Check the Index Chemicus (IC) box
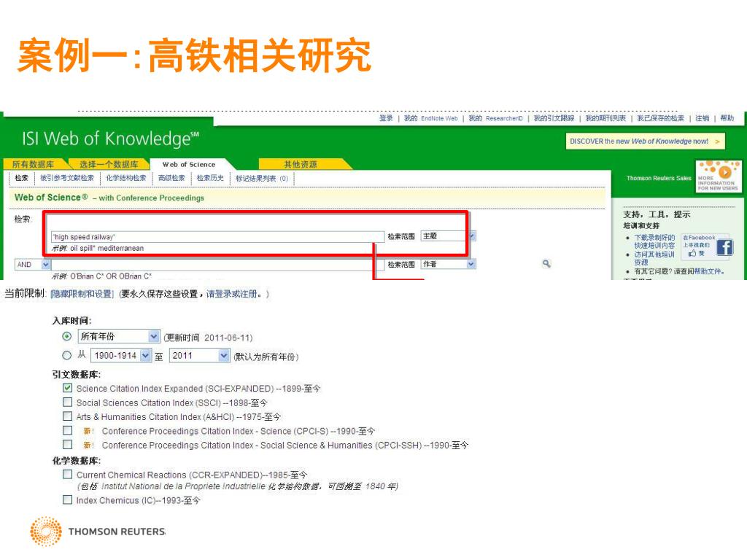Image resolution: width=747 pixels, height=560 pixels. click(x=68, y=500)
